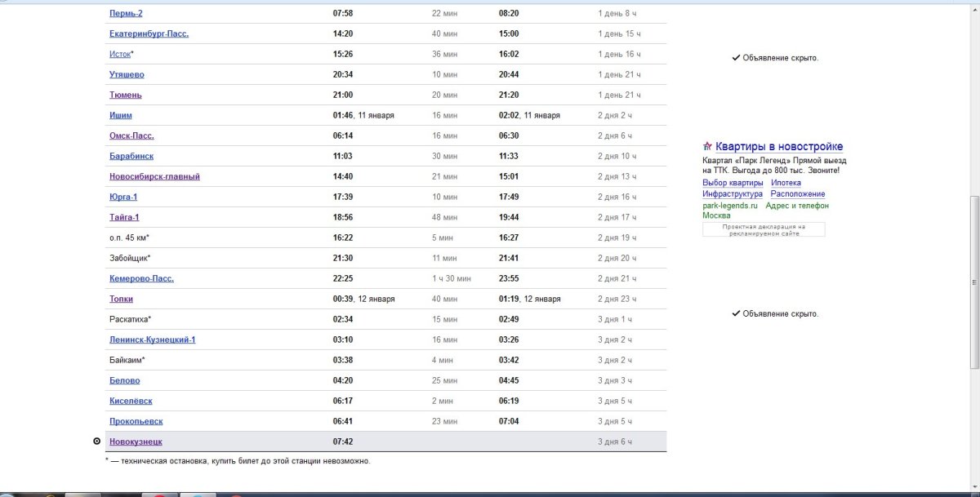
Task: Click the destination marker icon next to Новокузнецк
Action: 97,442
